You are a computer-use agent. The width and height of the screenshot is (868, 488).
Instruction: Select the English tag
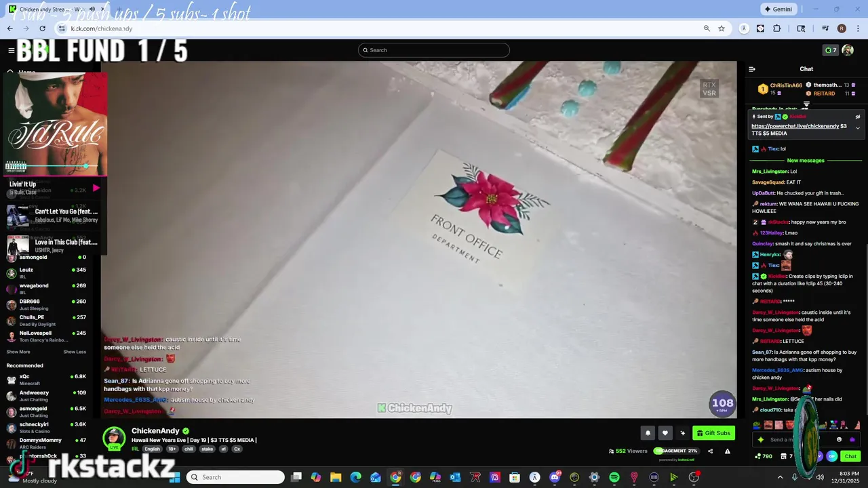[x=153, y=449]
